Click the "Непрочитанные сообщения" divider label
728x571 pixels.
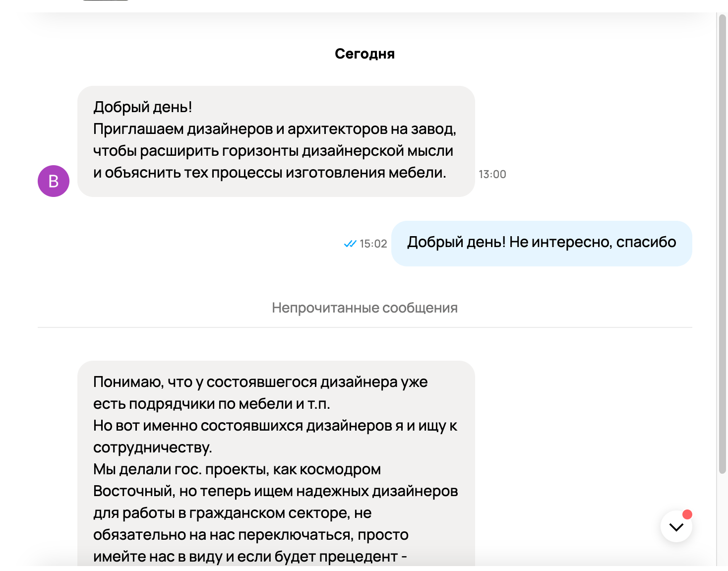point(364,308)
